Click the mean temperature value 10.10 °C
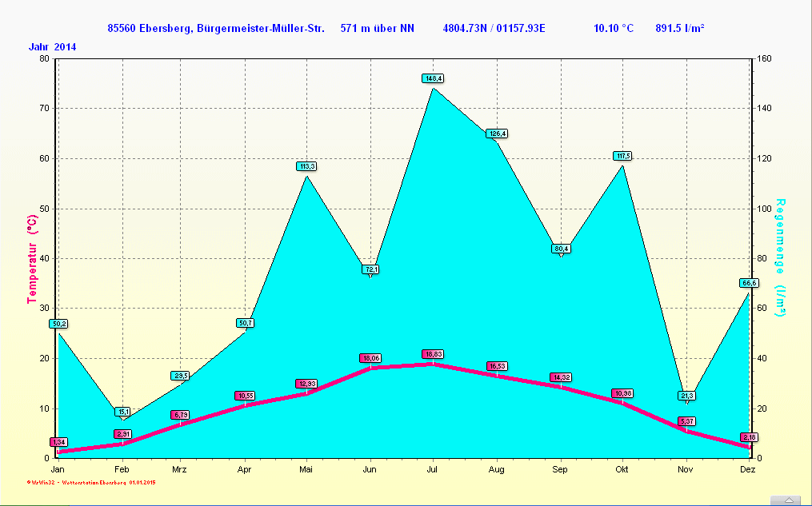 [x=614, y=28]
